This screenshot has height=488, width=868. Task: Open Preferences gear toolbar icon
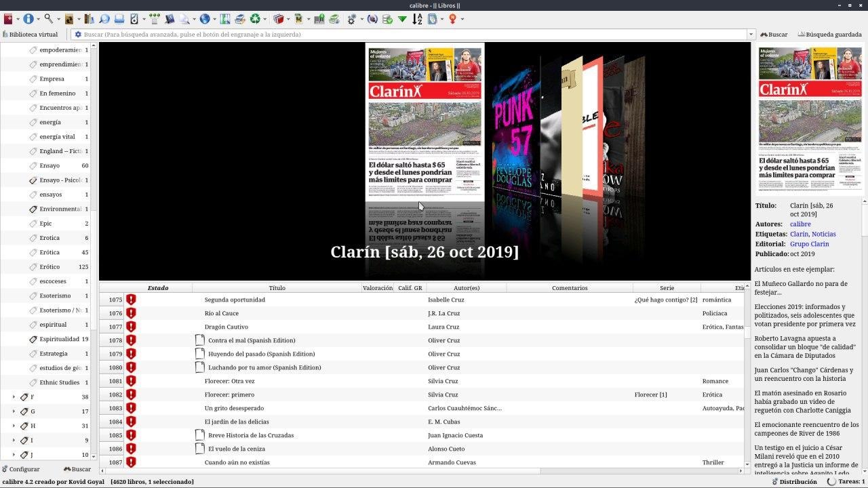(352, 19)
